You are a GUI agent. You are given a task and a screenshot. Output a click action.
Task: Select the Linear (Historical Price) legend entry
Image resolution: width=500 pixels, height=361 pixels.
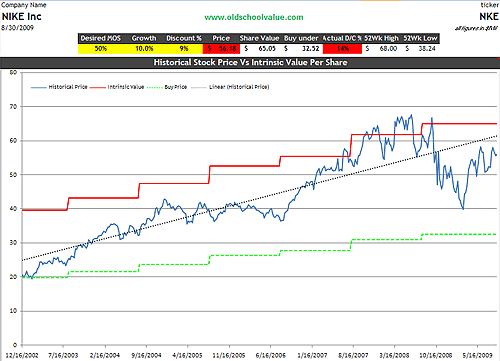click(x=230, y=87)
